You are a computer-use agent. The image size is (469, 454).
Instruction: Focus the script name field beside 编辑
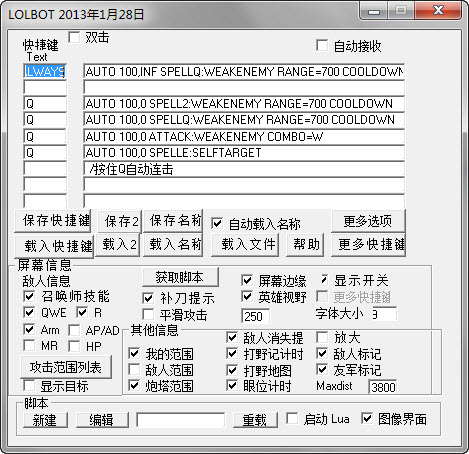point(180,420)
